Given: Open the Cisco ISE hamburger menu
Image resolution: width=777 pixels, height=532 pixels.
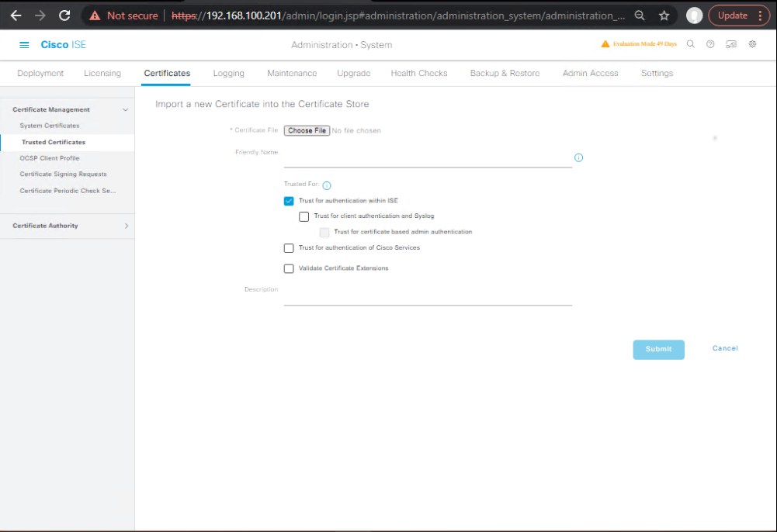Looking at the screenshot, I should 24,45.
